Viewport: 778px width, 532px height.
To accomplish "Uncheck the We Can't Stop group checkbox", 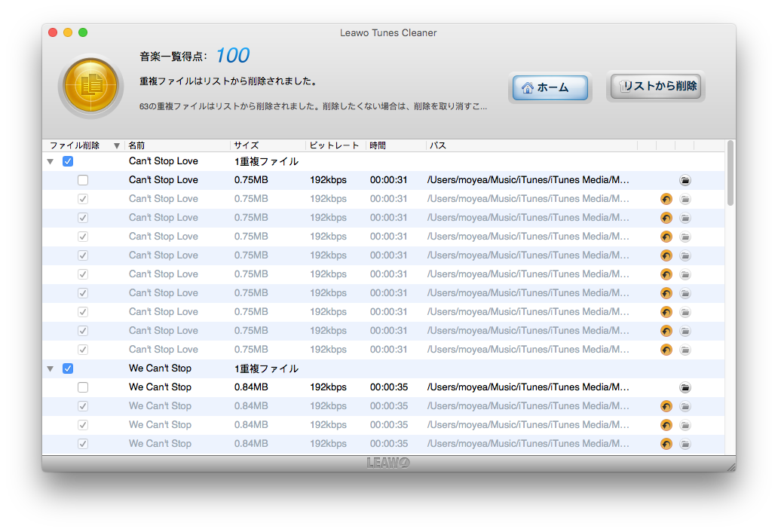I will [68, 368].
